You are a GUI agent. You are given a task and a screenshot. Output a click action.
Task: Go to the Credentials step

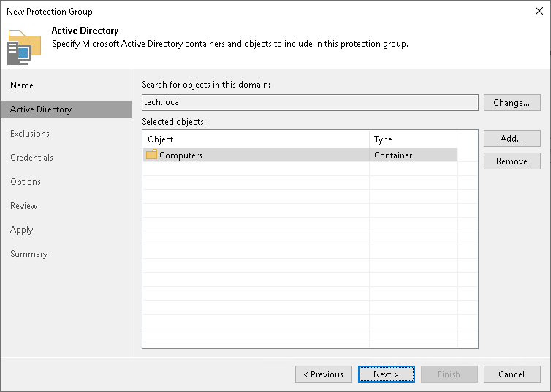coord(31,158)
